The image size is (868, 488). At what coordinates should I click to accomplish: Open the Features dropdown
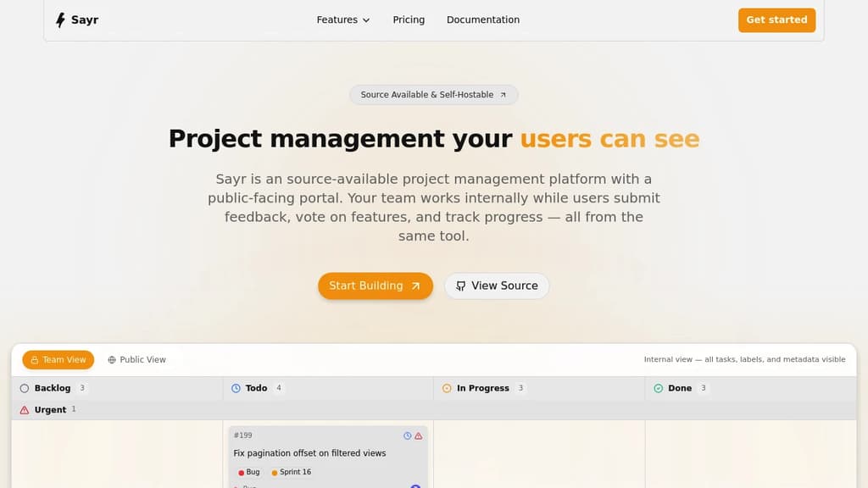pos(342,19)
